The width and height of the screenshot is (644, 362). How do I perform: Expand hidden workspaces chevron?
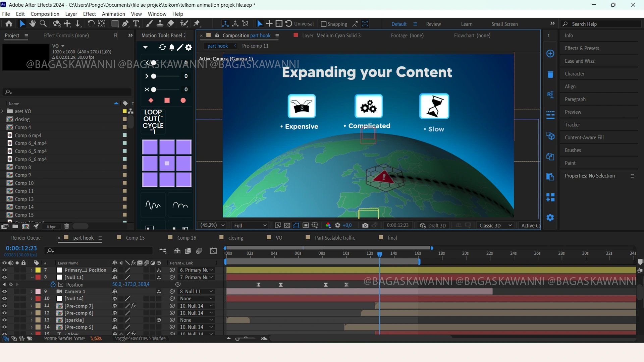click(x=552, y=23)
